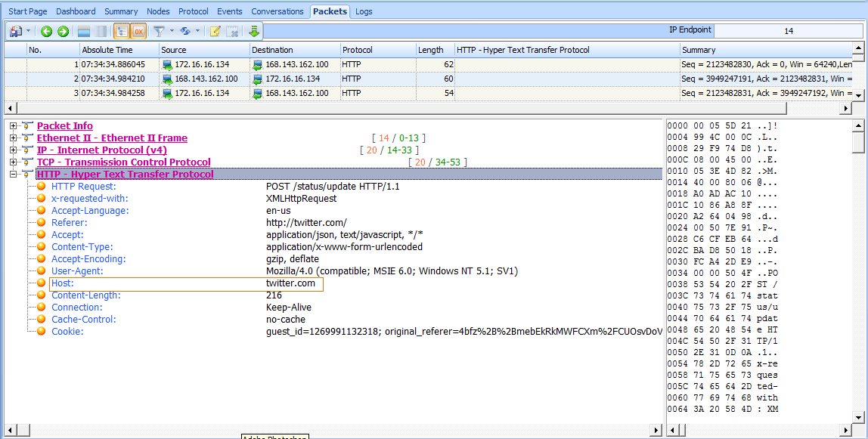
Task: Expand the IP Internet Protocol node
Action: click(x=14, y=150)
